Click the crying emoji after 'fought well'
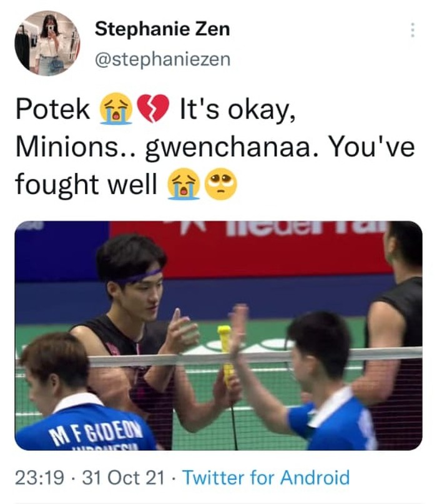 184,184
